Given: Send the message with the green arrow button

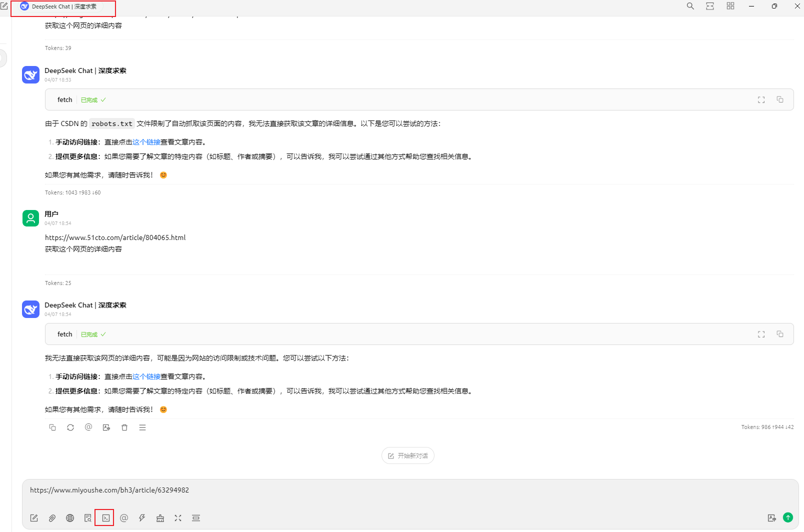Looking at the screenshot, I should pyautogui.click(x=788, y=517).
